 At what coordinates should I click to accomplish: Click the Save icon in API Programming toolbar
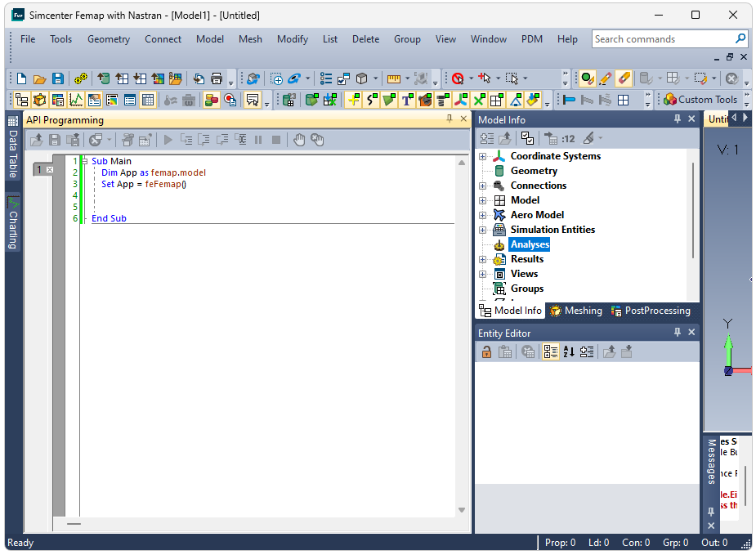[x=55, y=140]
